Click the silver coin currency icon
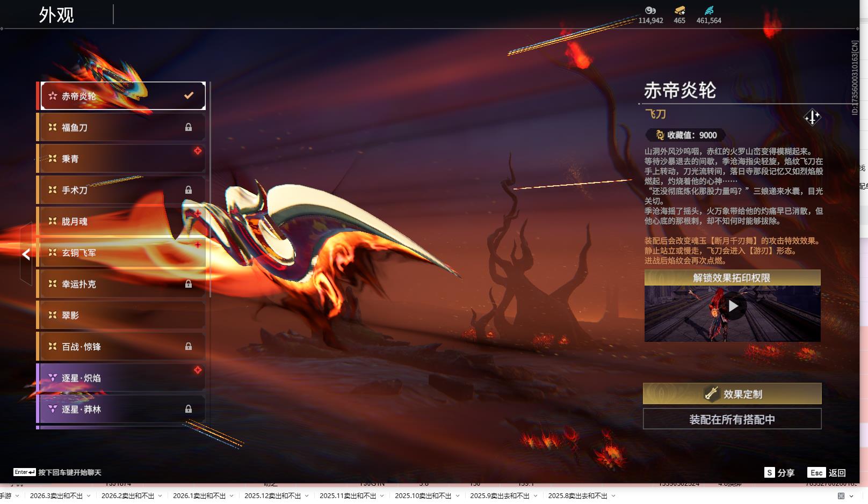 (650, 10)
